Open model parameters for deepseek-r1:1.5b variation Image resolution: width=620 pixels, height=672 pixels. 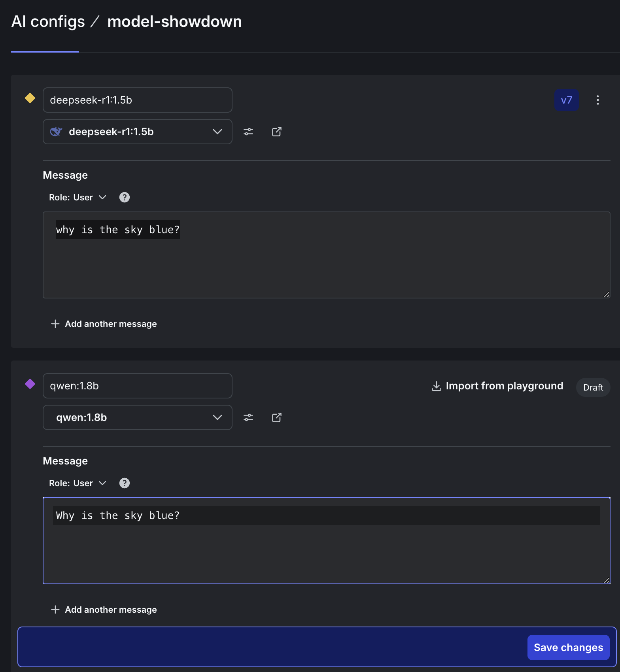click(248, 132)
